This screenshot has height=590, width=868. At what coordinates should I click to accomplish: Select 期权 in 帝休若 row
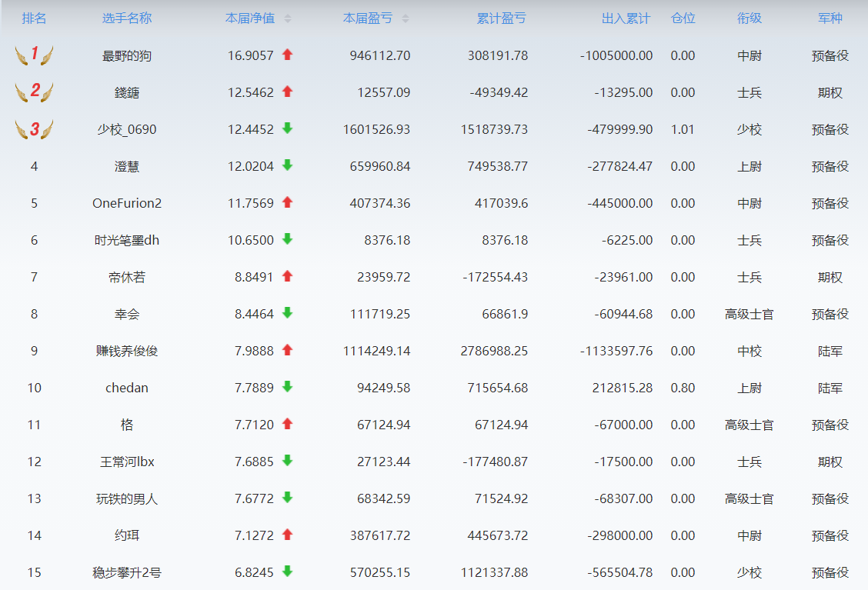tap(830, 277)
